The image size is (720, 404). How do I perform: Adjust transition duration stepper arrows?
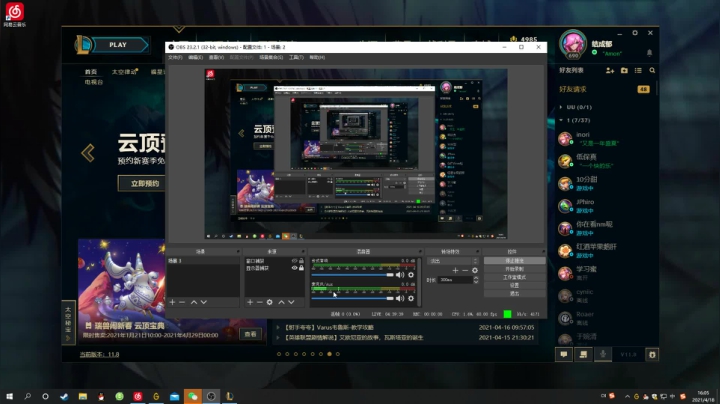476,280
